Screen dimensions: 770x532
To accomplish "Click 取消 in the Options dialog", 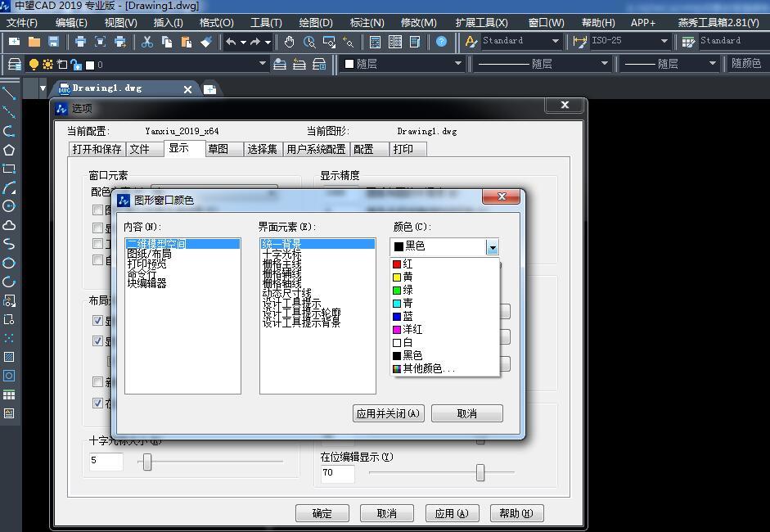I will 387,513.
